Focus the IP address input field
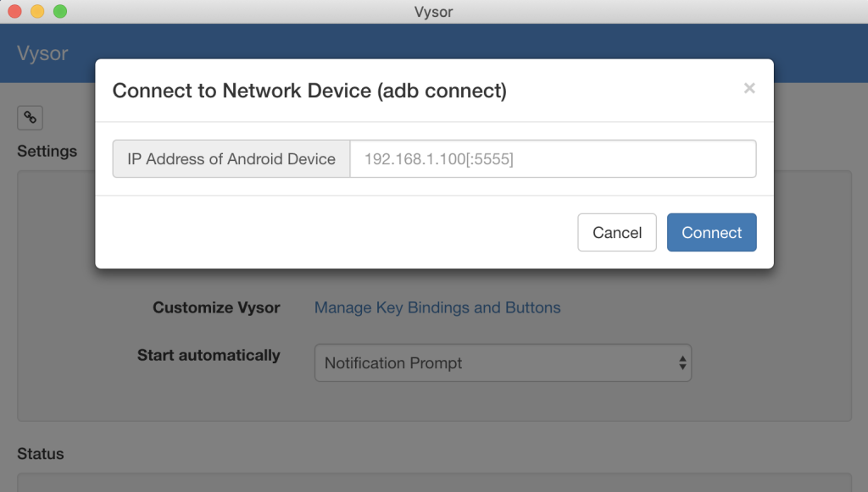868x492 pixels. pos(553,158)
